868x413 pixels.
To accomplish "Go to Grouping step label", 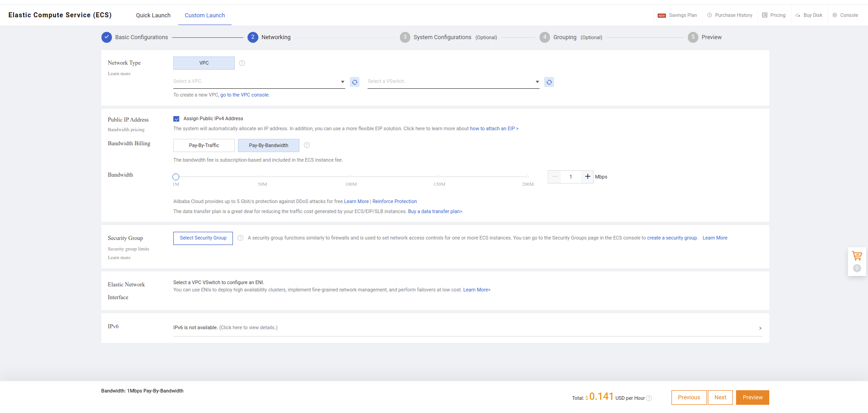I will [x=565, y=37].
